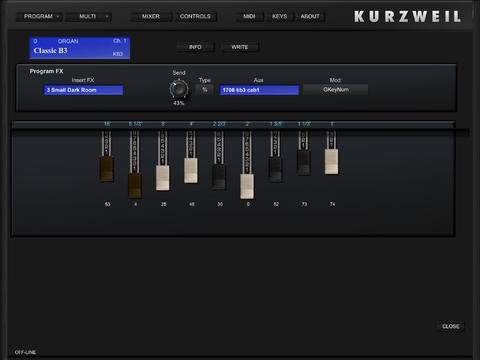Switch to the CONTROLS page
Image resolution: width=480 pixels, height=360 pixels.
point(195,16)
